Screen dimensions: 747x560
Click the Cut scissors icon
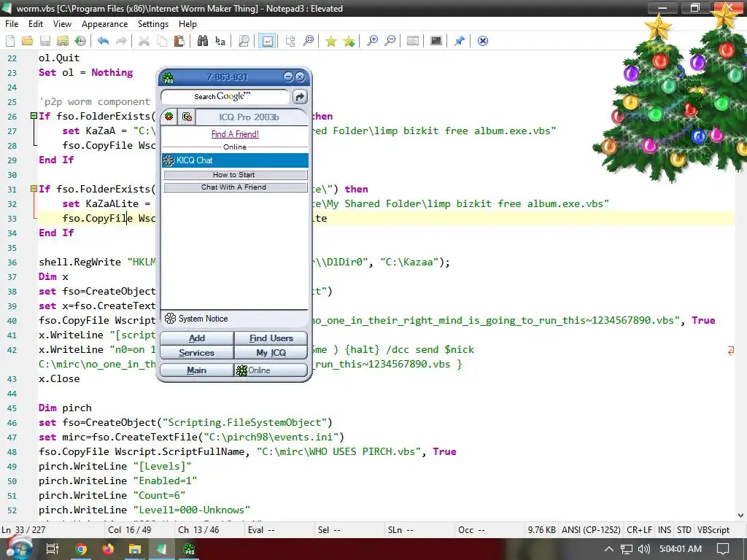pos(144,41)
